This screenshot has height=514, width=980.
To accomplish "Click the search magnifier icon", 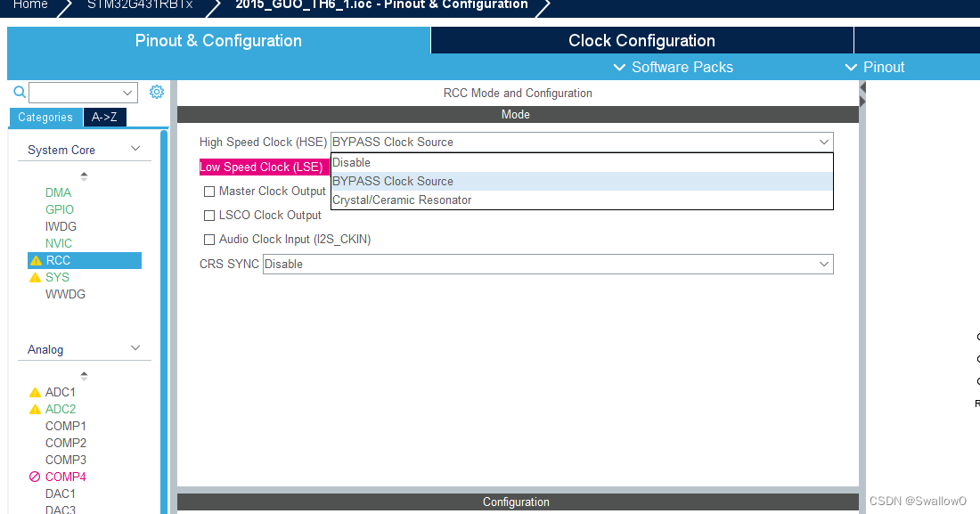I will pyautogui.click(x=19, y=92).
